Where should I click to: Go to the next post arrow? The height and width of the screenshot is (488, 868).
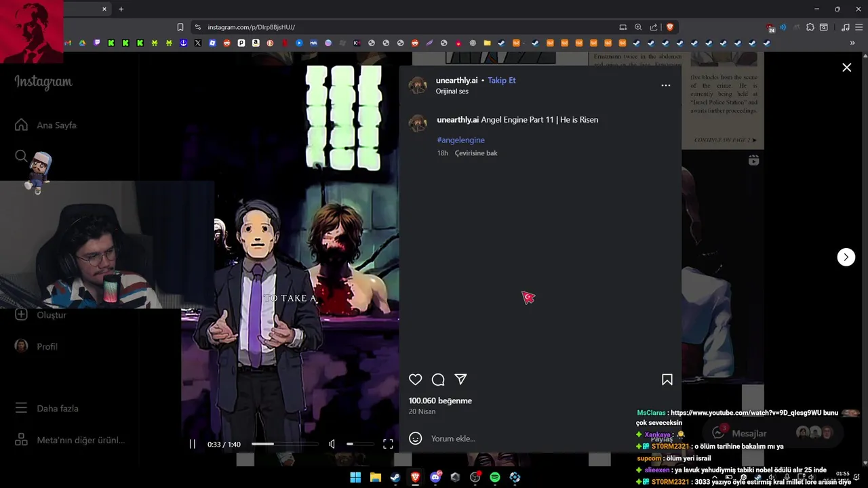tap(846, 257)
